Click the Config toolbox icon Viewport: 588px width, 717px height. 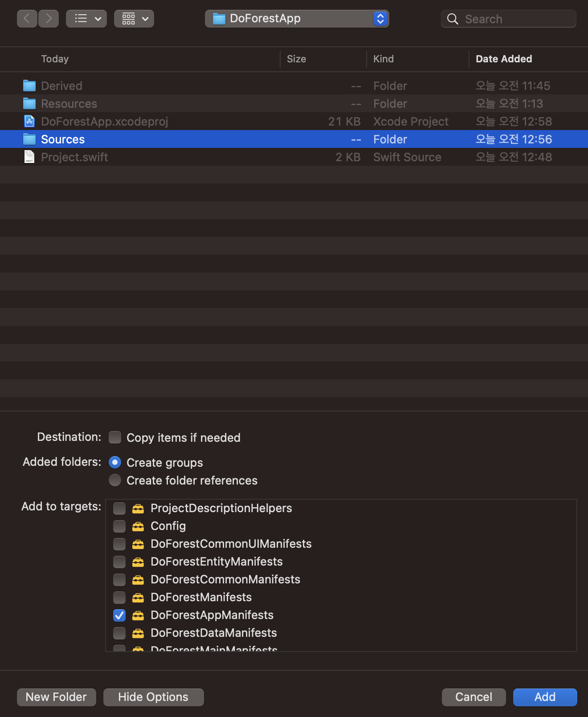pyautogui.click(x=138, y=526)
